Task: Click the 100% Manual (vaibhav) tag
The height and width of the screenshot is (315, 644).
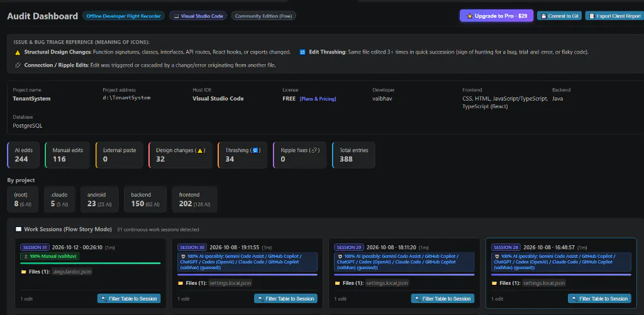Action: (50, 256)
